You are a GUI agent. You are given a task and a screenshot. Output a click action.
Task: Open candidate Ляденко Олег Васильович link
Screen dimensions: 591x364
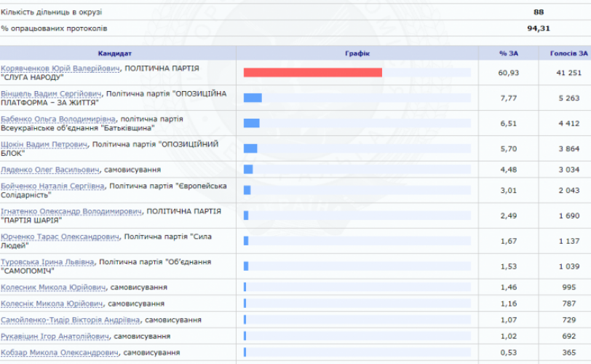click(x=50, y=170)
